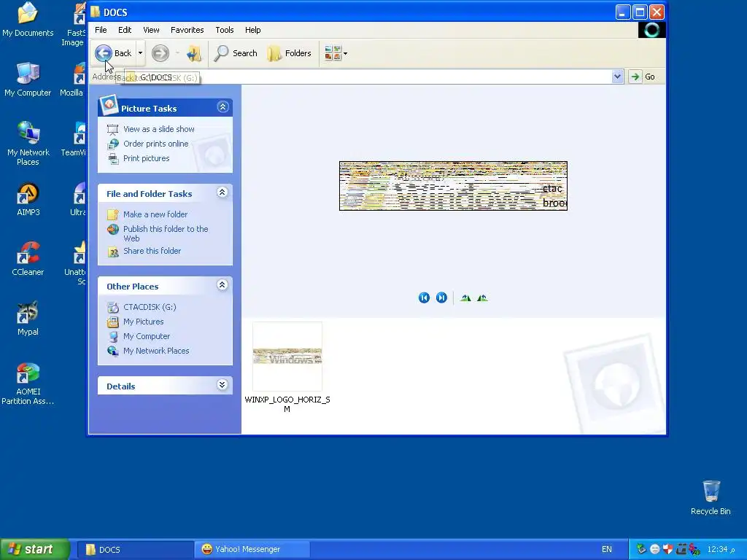Click View as a slide show

(x=158, y=129)
